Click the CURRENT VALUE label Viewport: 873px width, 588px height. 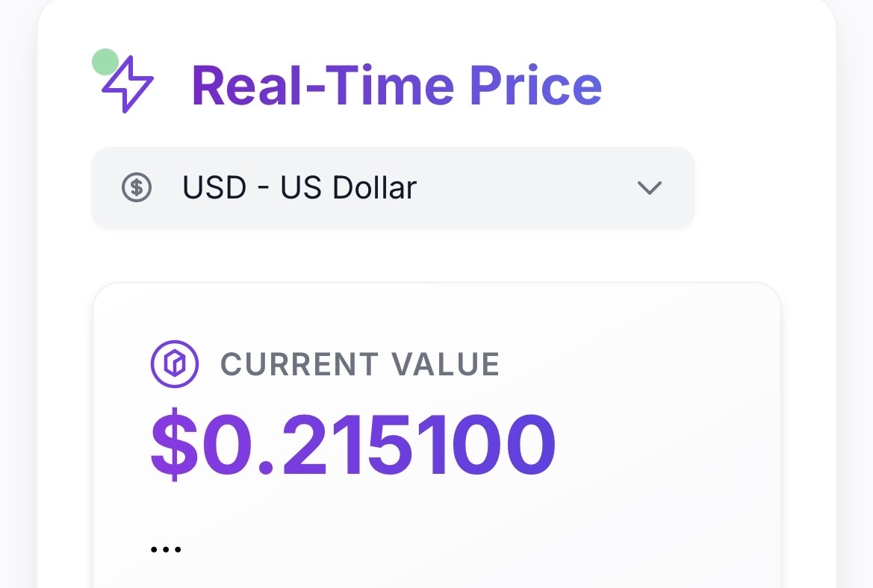360,364
